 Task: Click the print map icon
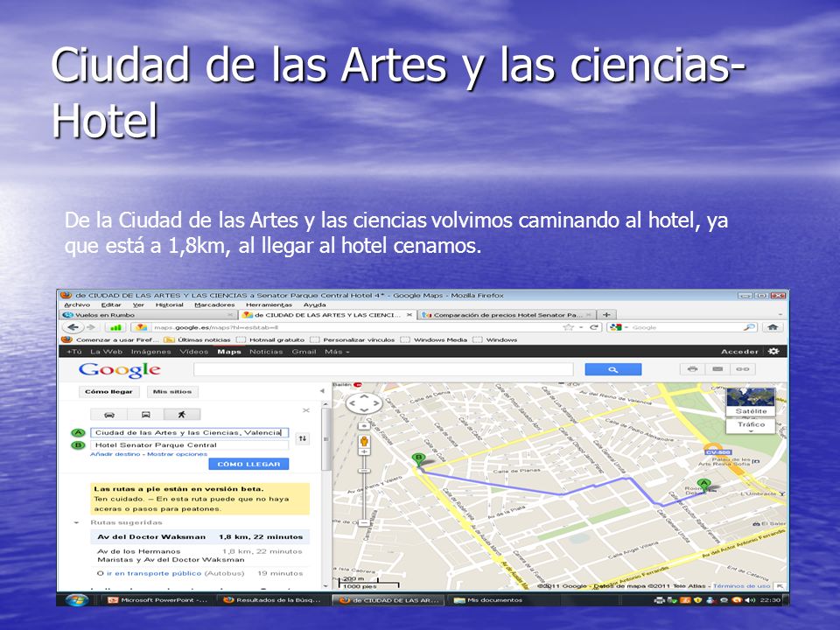(x=693, y=369)
